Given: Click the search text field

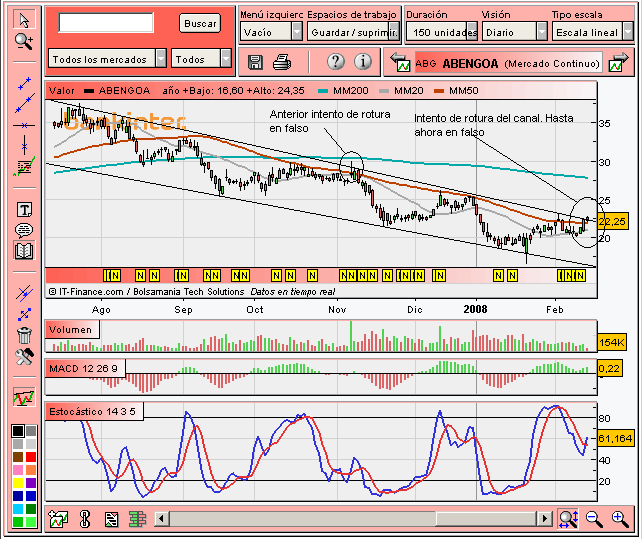Looking at the screenshot, I should pos(106,23).
